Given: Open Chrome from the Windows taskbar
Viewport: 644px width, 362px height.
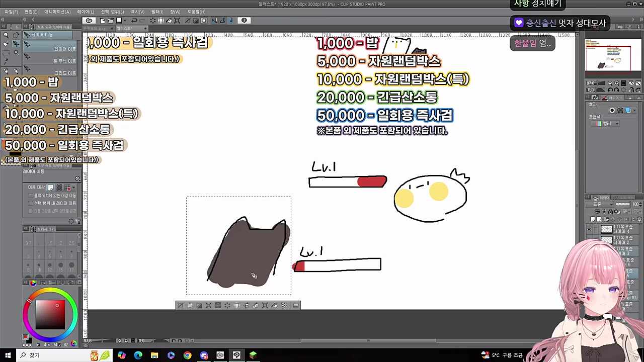Looking at the screenshot, I should click(187, 355).
